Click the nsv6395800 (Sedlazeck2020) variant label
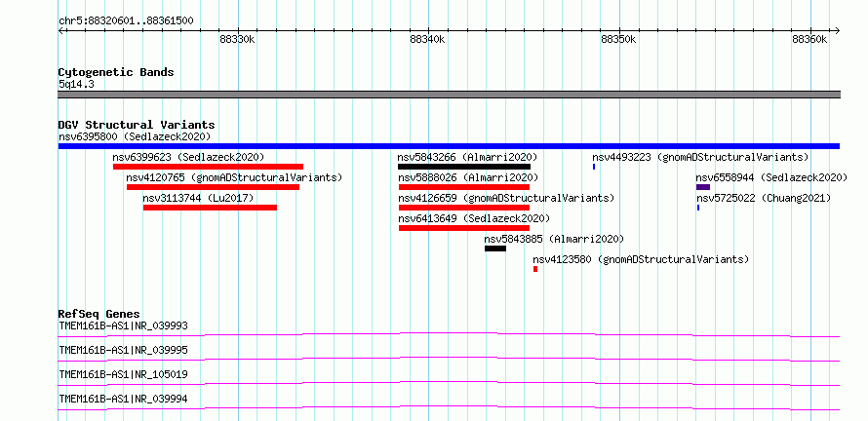Image resolution: width=868 pixels, height=421 pixels. (x=135, y=136)
